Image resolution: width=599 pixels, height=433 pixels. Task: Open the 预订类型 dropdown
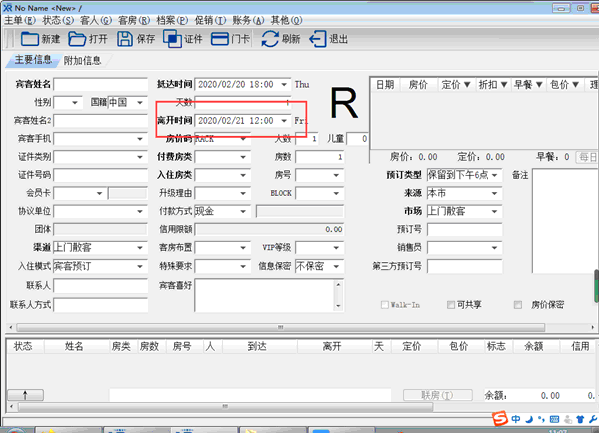(494, 175)
